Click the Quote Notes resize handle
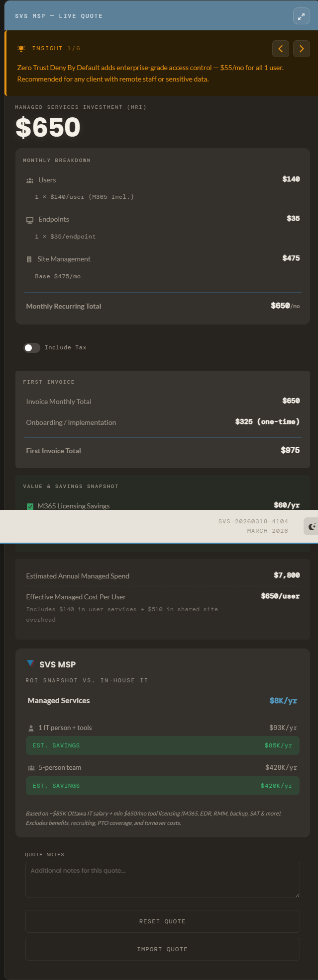Screen dimensions: 318x980 click(298, 895)
